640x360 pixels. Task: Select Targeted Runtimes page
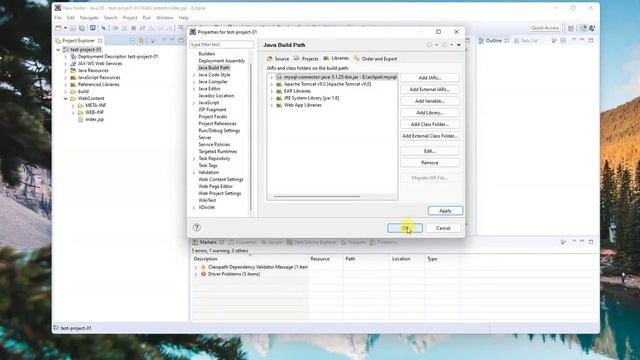pyautogui.click(x=218, y=151)
